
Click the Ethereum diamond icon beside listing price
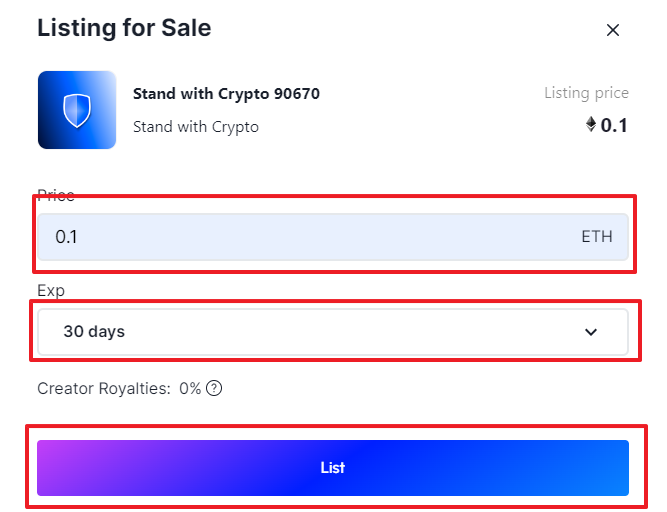click(591, 124)
